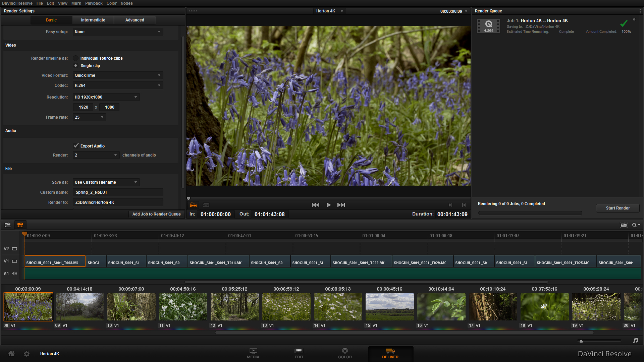The width and height of the screenshot is (644, 362).
Task: Select Single clip render option
Action: (76, 66)
